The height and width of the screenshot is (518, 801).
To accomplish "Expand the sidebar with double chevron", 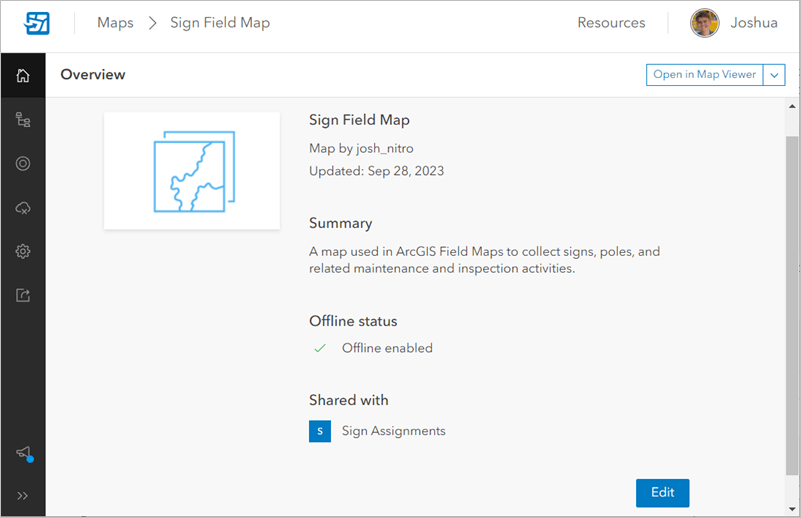I will pos(22,496).
